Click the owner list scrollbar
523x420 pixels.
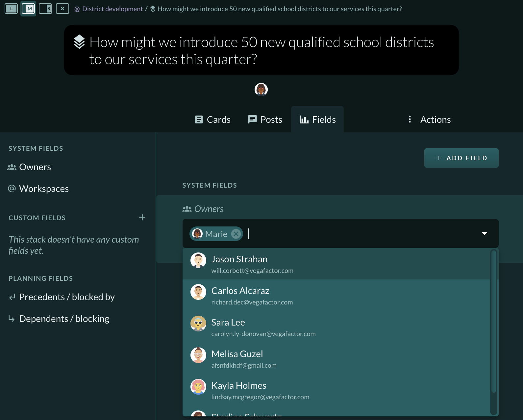pyautogui.click(x=493, y=321)
